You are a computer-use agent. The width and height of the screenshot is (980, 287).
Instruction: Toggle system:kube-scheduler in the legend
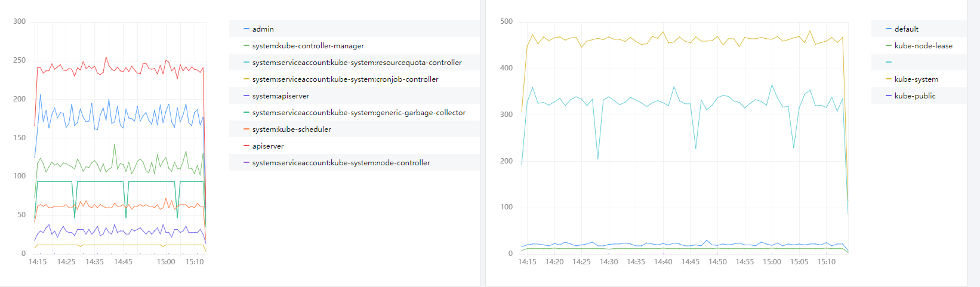point(291,129)
